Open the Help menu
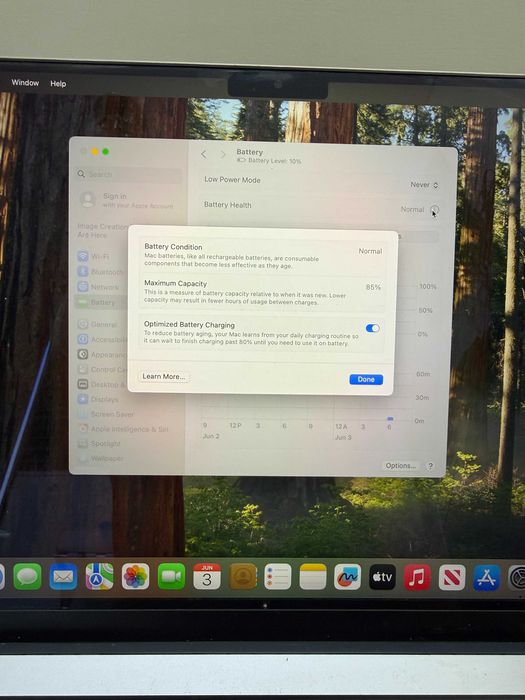The height and width of the screenshot is (700, 525). click(x=58, y=83)
